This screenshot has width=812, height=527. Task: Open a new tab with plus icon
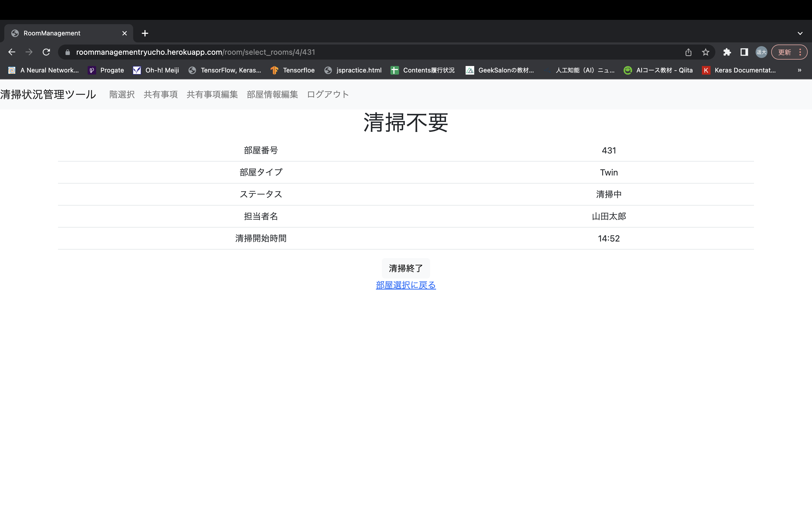pos(145,33)
